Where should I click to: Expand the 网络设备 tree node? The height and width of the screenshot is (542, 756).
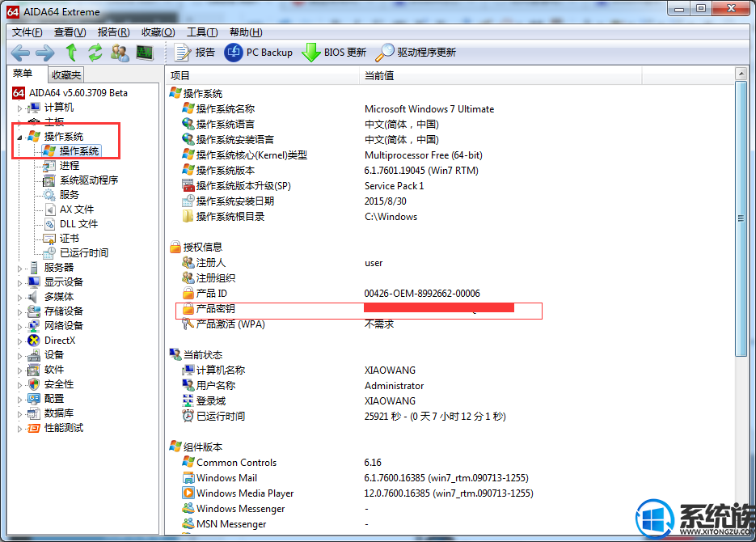[x=19, y=327]
